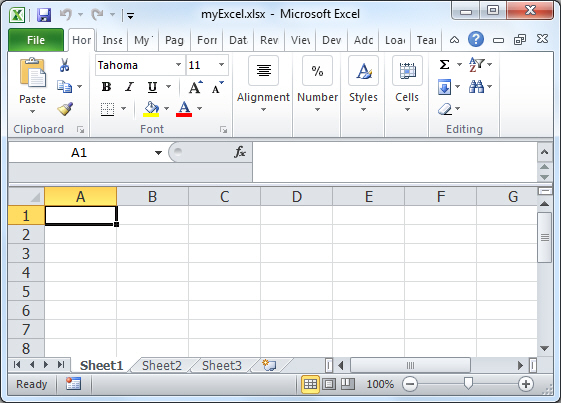Activate the Format Painter brush
The image size is (561, 403).
65,109
